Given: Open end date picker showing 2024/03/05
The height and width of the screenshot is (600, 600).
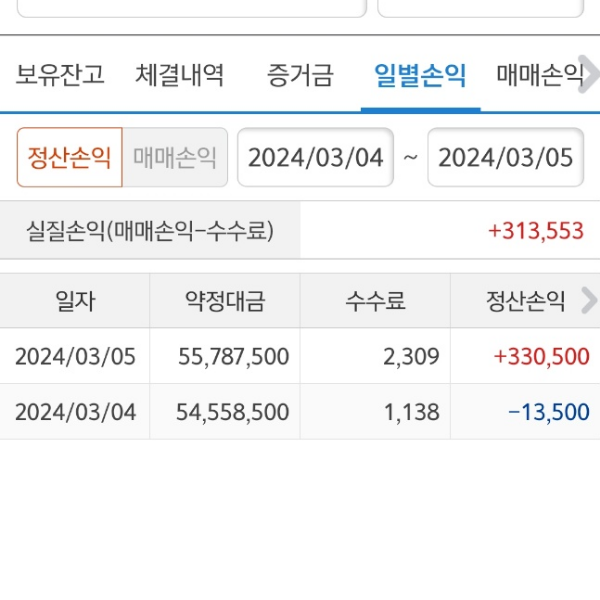Looking at the screenshot, I should click(x=505, y=158).
